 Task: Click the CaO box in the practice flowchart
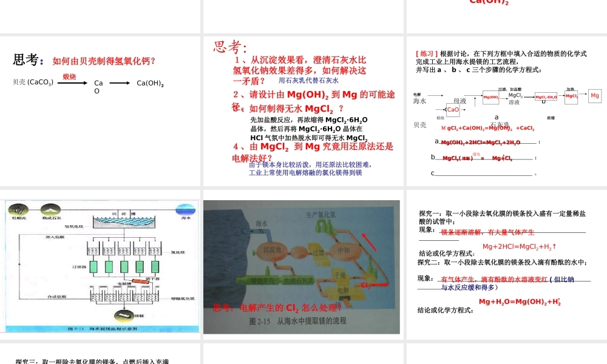(x=453, y=110)
